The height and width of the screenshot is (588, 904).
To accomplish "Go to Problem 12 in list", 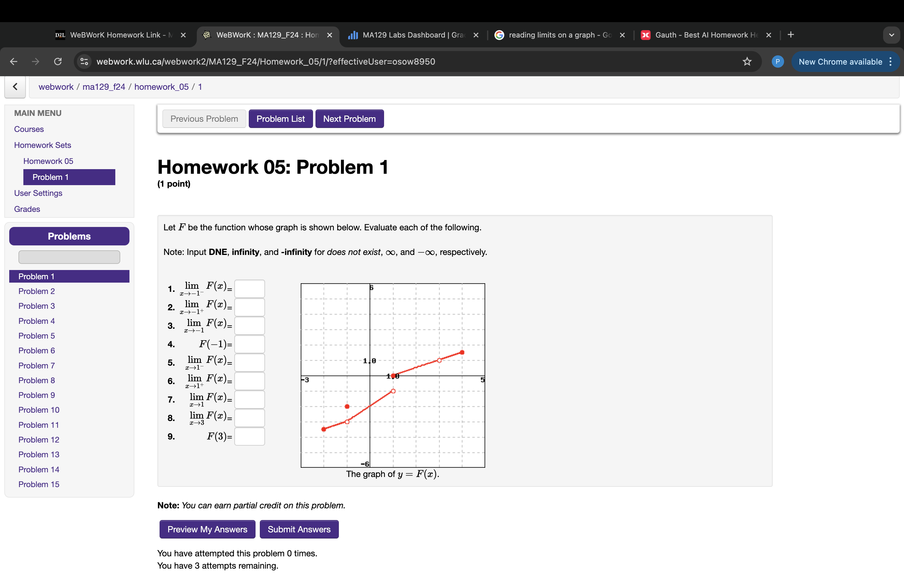I will (39, 439).
